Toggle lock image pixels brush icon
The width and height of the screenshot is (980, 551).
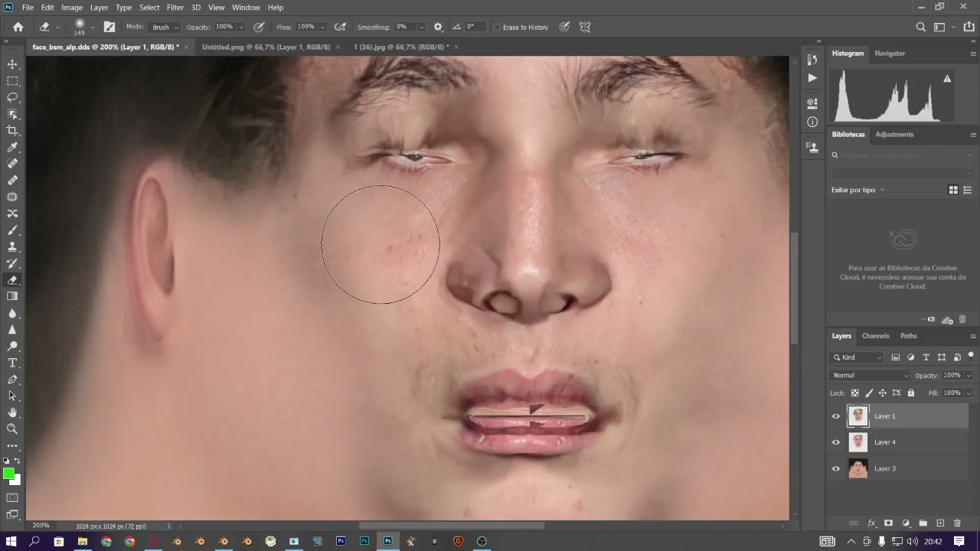pos(869,393)
